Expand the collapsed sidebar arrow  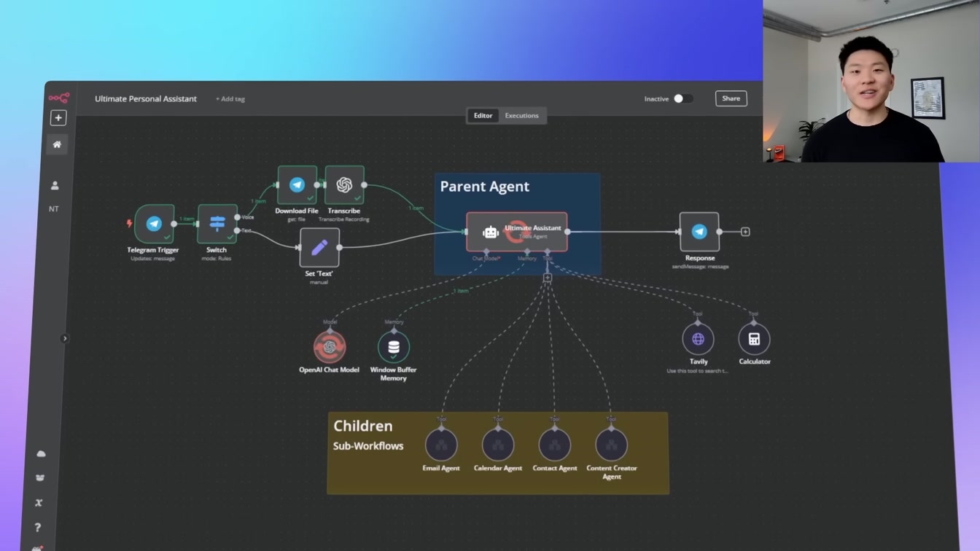pos(64,338)
